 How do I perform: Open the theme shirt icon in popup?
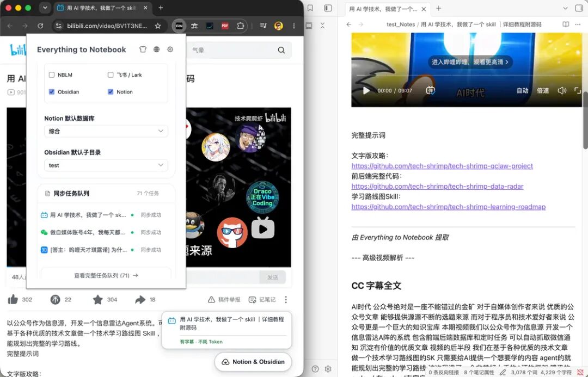(143, 50)
